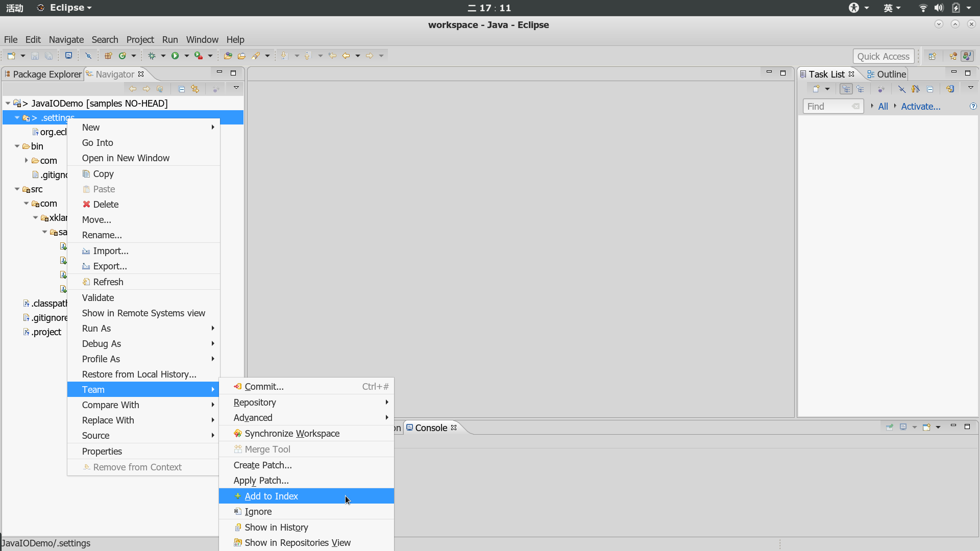
Task: Click the New Java Class icon
Action: pos(122,56)
